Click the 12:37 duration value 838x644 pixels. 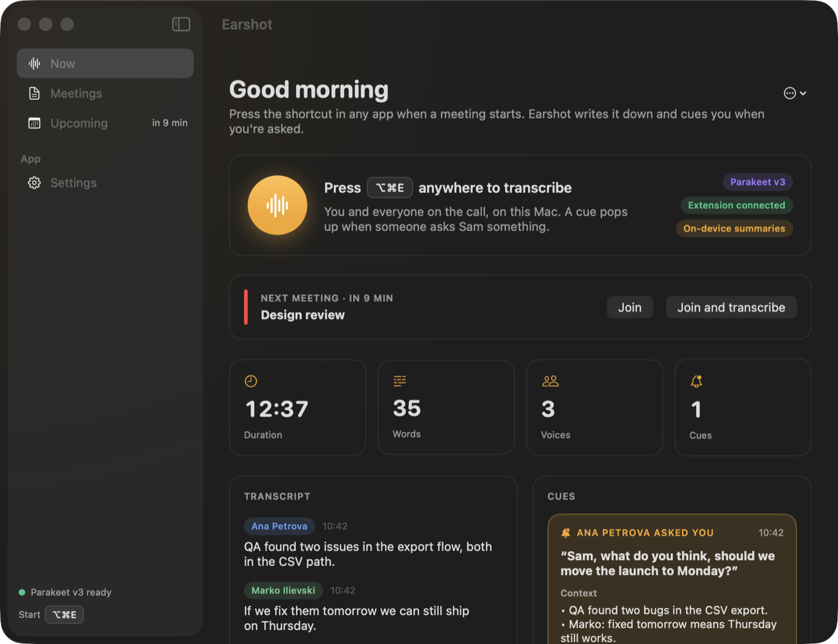[277, 409]
